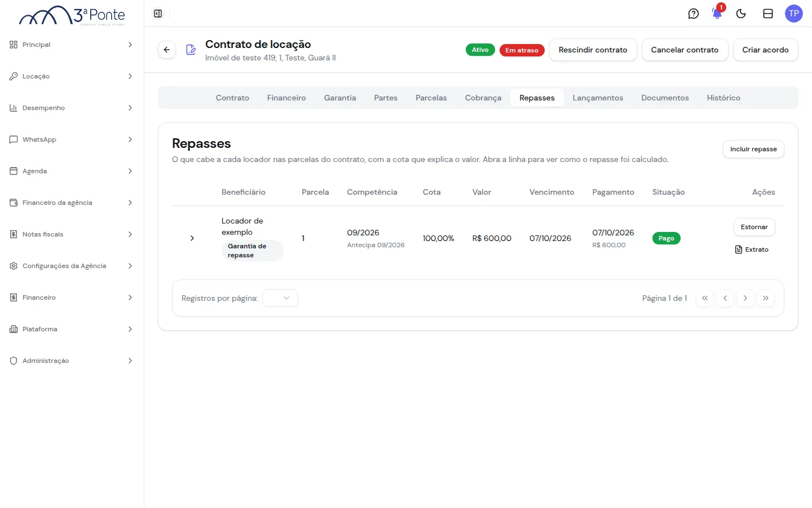Expand Financeiro da agência sidebar section
812x508 pixels.
pos(72,203)
